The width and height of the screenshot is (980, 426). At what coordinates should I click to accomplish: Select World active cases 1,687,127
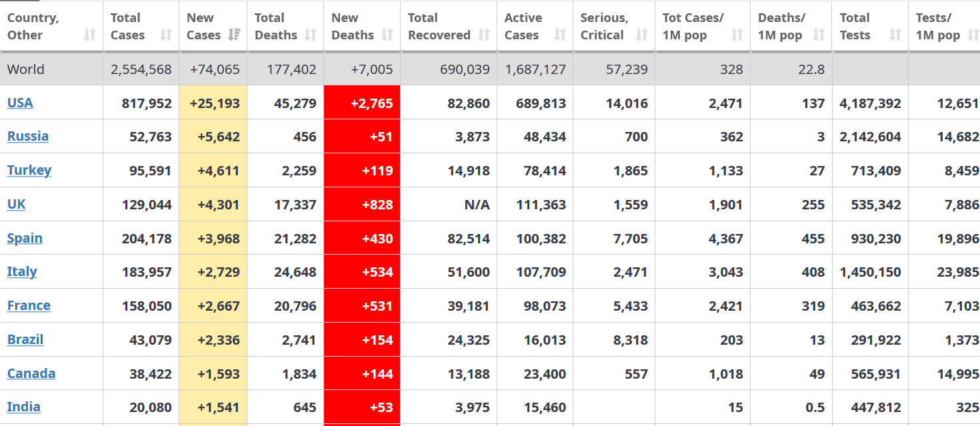[536, 69]
